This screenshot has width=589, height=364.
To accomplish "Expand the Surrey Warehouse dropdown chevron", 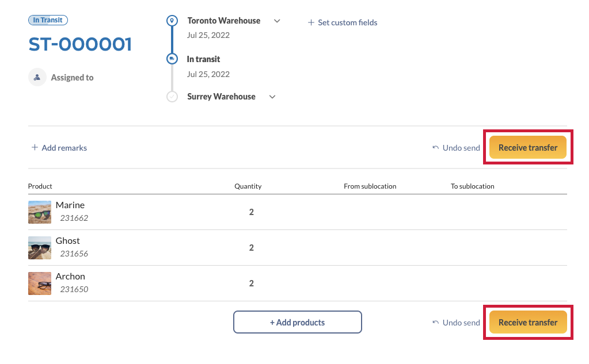I will click(272, 97).
